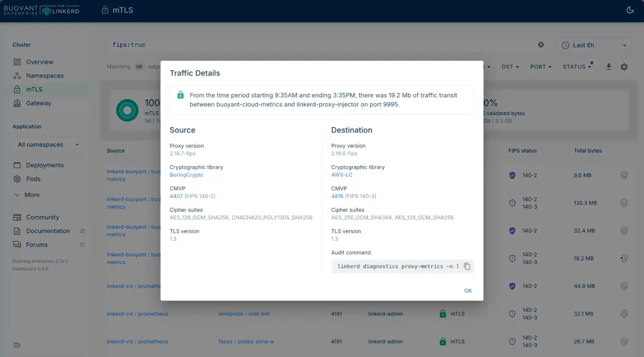Sort by Source column header
The image size is (644, 357).
pos(116,151)
